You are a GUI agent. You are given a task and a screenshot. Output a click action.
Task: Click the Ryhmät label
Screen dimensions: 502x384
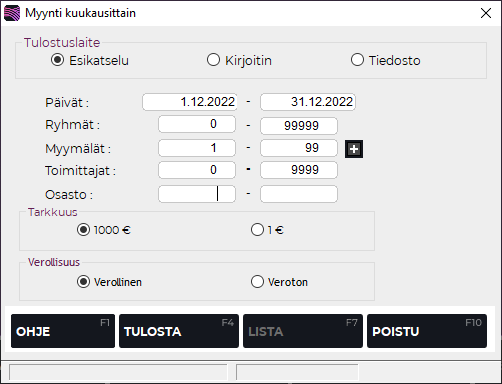click(72, 125)
